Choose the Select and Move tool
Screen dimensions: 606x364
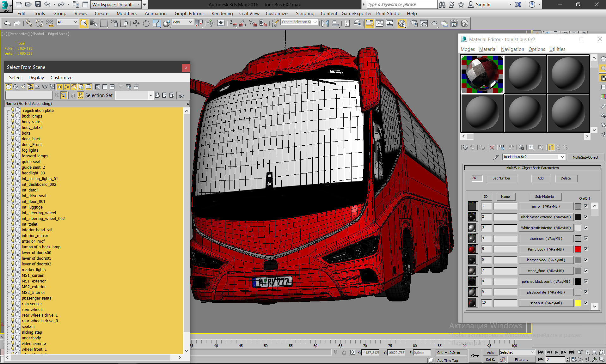pos(136,23)
